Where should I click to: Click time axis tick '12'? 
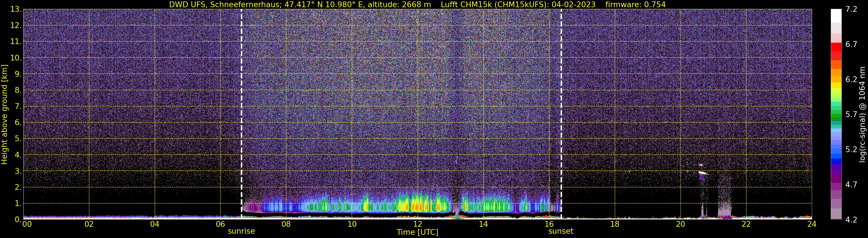417,224
